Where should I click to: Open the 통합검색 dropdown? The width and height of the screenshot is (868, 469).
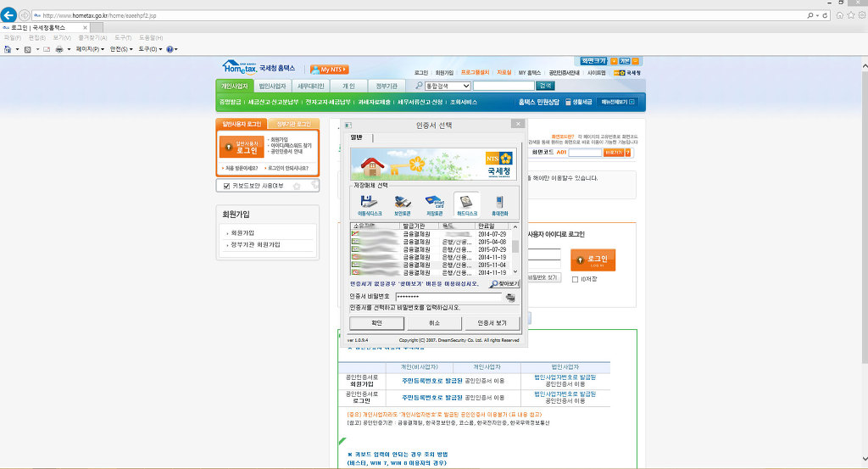[448, 86]
